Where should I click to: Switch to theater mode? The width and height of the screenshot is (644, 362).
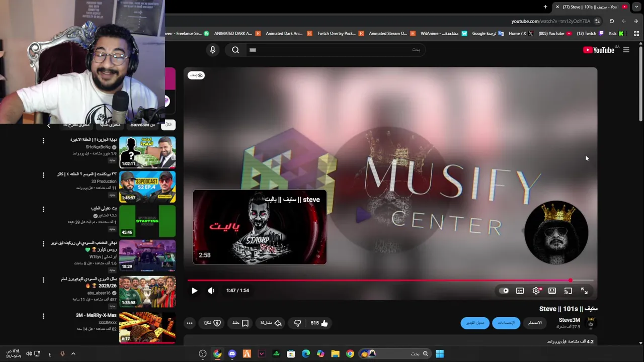coord(552,291)
